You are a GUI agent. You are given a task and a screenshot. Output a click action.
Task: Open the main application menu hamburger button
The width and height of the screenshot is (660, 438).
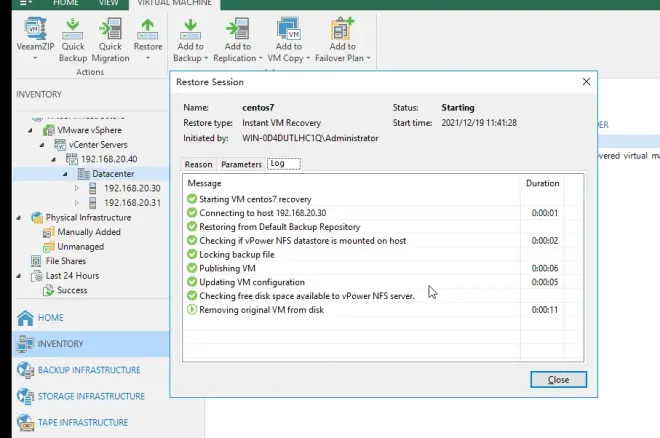point(25,3)
